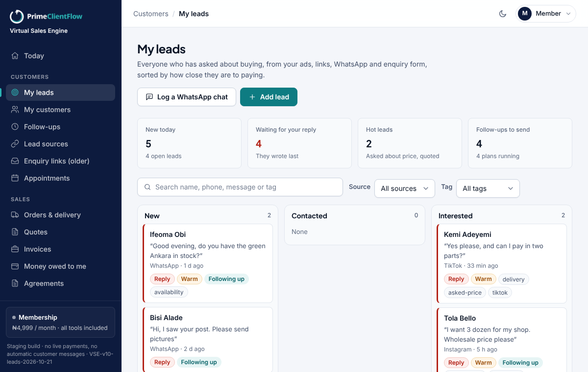Viewport: 588px width, 372px height.
Task: Click the chat bubble icon on Log a WhatsApp chat
Action: [x=149, y=97]
